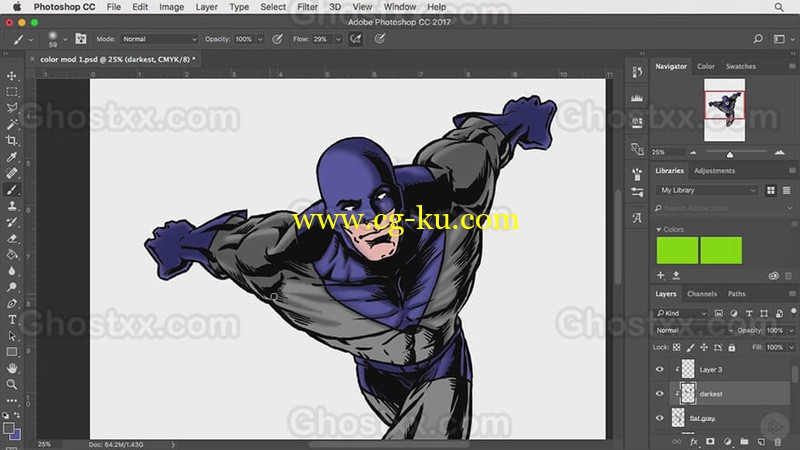
Task: Switch to the Paths tab
Action: tap(737, 294)
